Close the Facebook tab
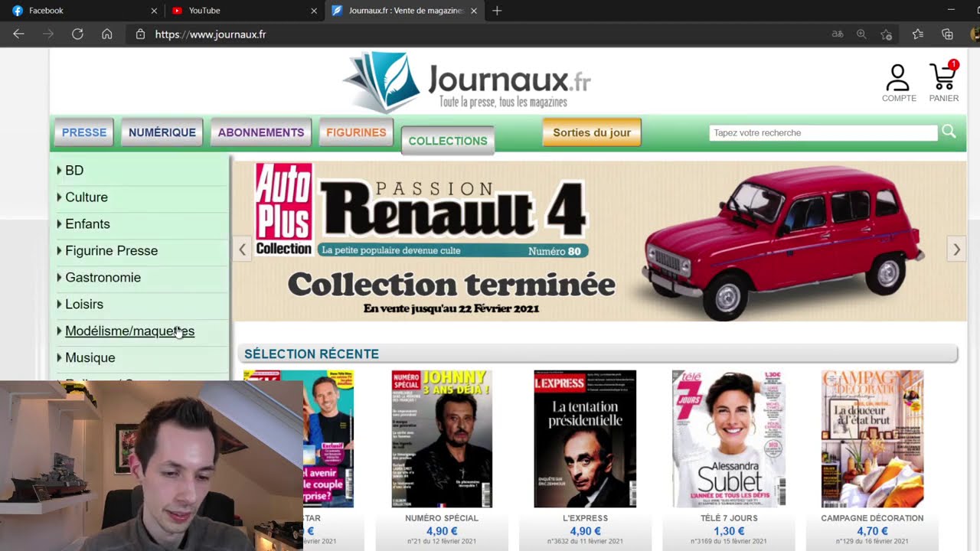The height and width of the screenshot is (551, 980). coord(154,11)
